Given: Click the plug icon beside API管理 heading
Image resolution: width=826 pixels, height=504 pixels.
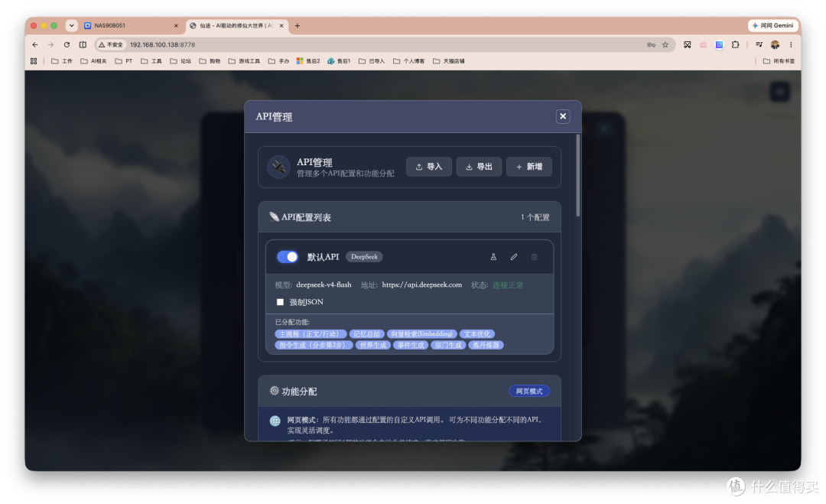Looking at the screenshot, I should coord(278,167).
